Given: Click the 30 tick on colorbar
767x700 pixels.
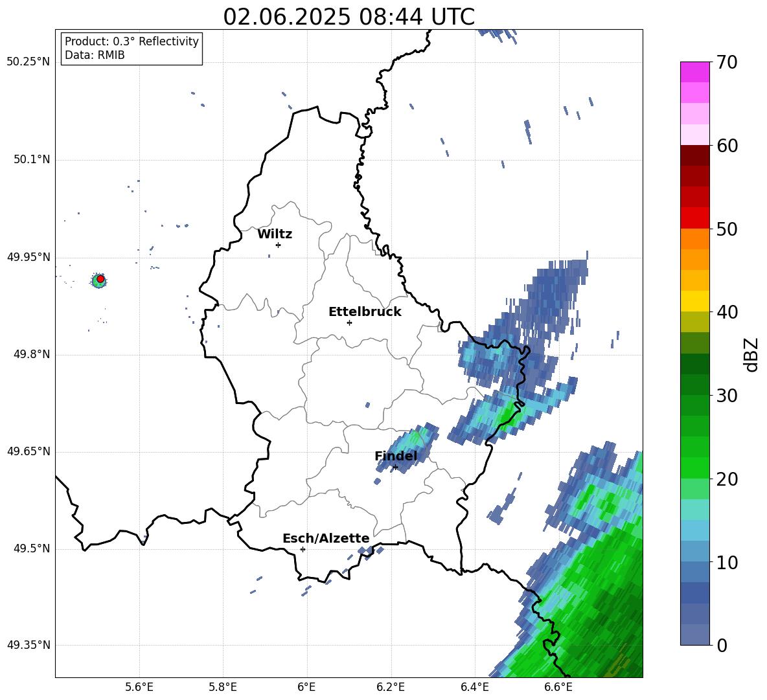Looking at the screenshot, I should coord(727,396).
